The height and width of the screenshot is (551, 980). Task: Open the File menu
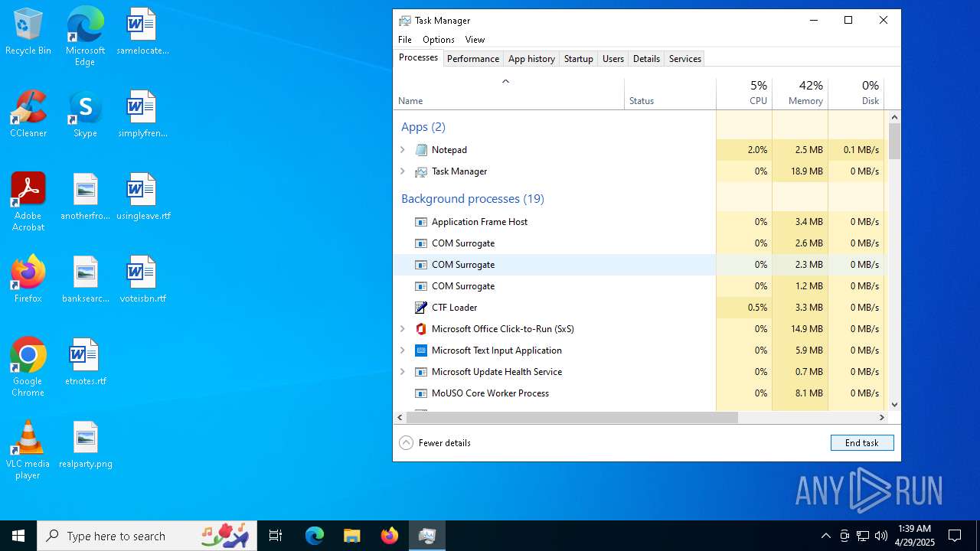point(405,40)
